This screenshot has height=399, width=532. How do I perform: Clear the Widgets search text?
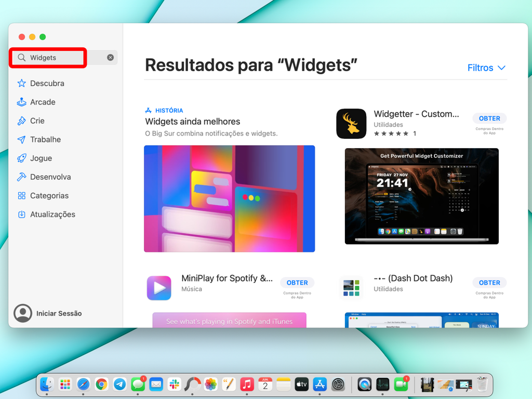coord(110,57)
